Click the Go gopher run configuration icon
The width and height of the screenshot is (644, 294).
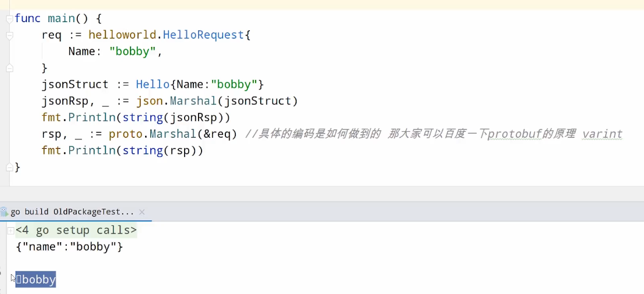click(5, 211)
